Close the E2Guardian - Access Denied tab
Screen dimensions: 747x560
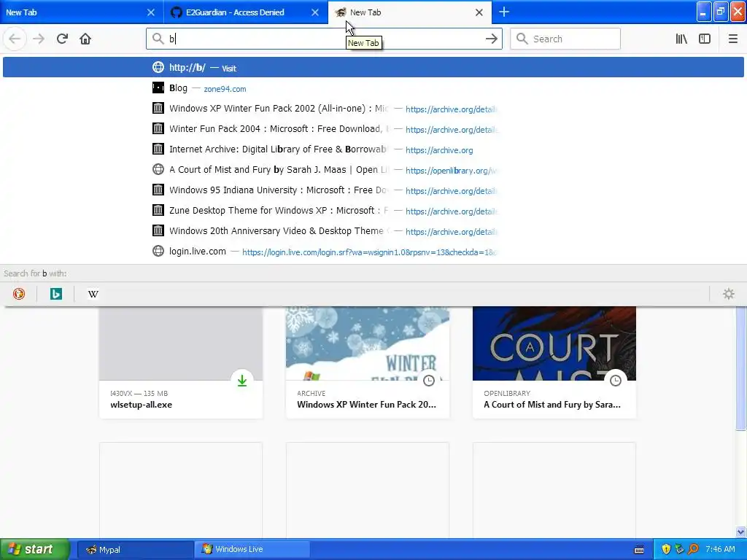tap(315, 12)
